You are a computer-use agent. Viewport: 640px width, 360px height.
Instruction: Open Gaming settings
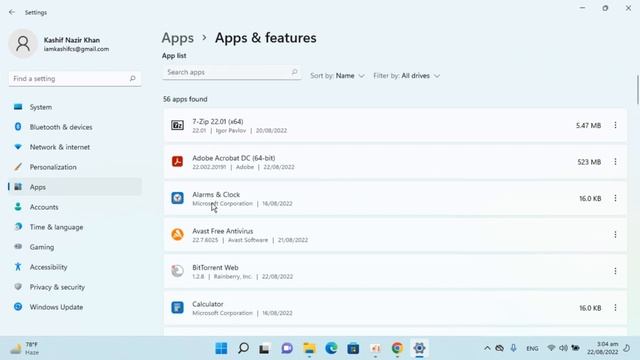point(75,247)
